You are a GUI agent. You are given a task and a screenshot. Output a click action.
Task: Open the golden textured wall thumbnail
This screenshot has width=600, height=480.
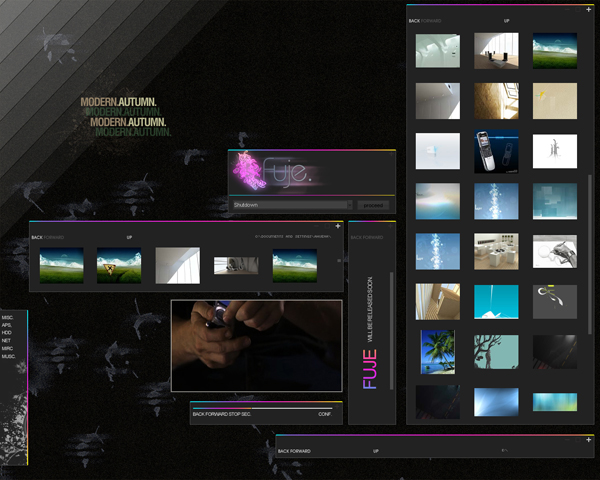click(496, 101)
